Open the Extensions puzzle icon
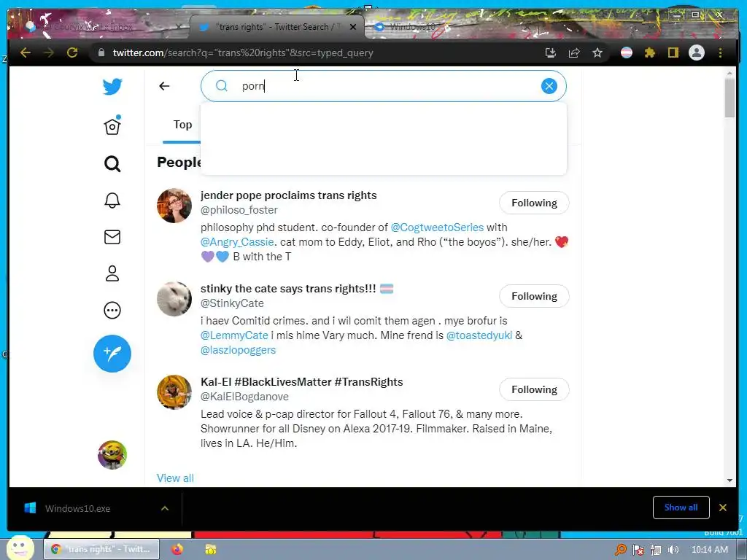The image size is (747, 560). (650, 52)
